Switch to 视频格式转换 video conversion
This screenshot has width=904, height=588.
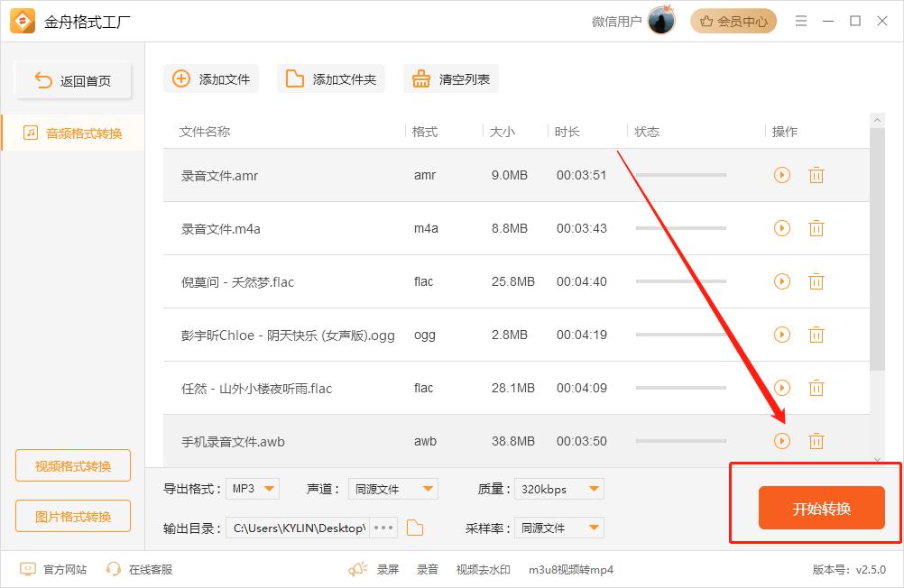click(72, 466)
